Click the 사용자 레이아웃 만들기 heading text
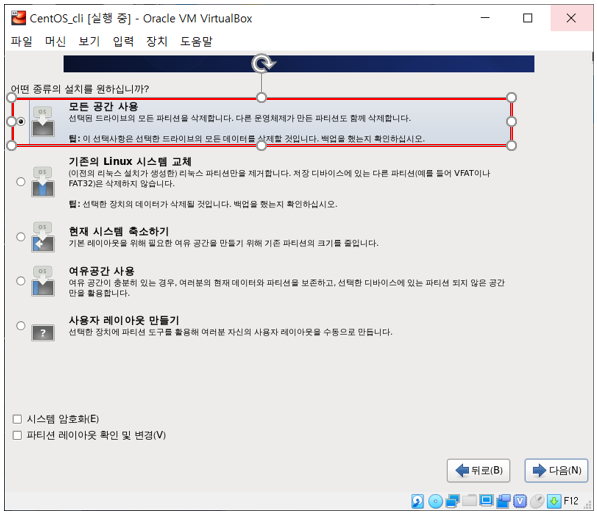Viewport: 597px width, 514px height. 124,320
